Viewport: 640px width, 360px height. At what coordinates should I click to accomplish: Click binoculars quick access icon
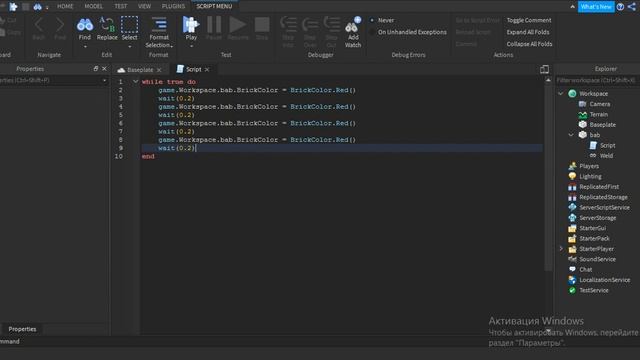38,7
